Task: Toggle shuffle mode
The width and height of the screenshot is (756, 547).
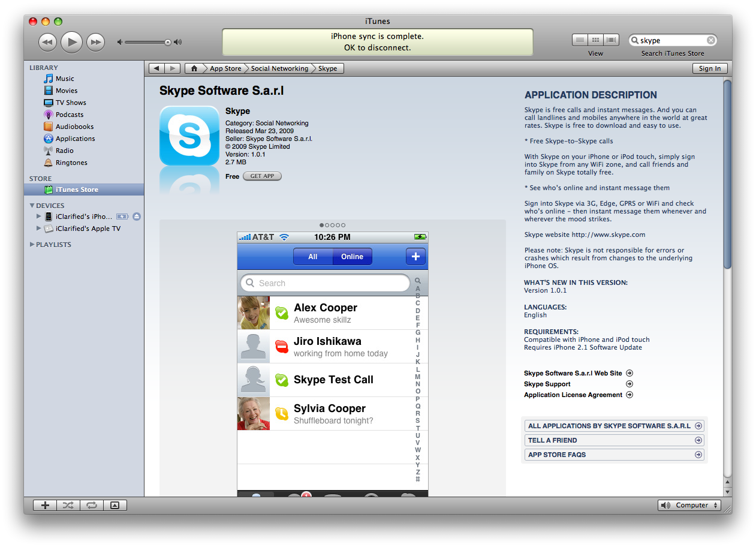Action: pyautogui.click(x=68, y=505)
